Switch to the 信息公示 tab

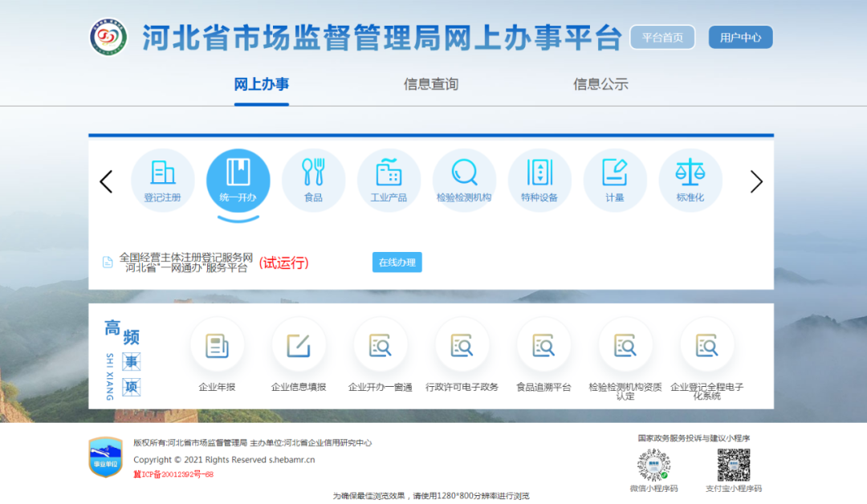pyautogui.click(x=600, y=84)
